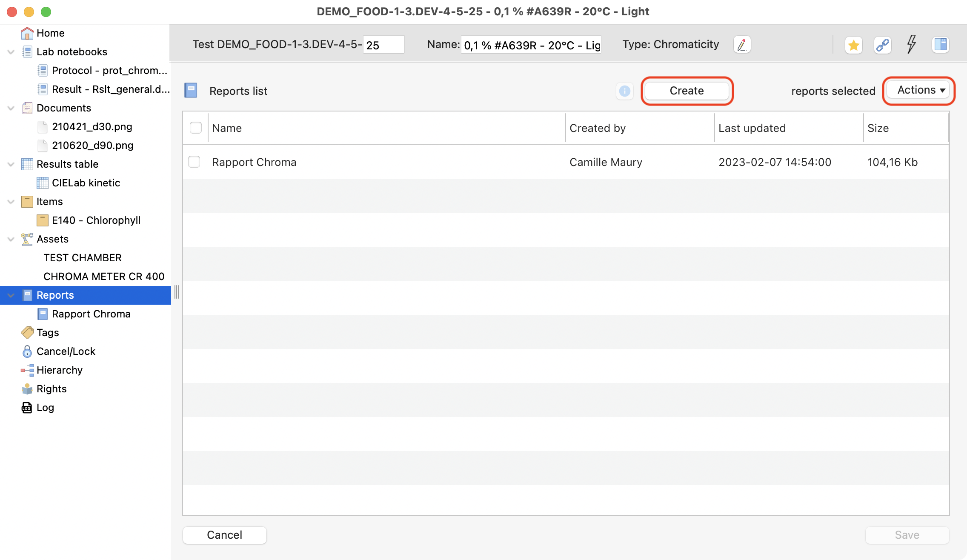Select CIELab kinetic label in tree

pos(86,183)
